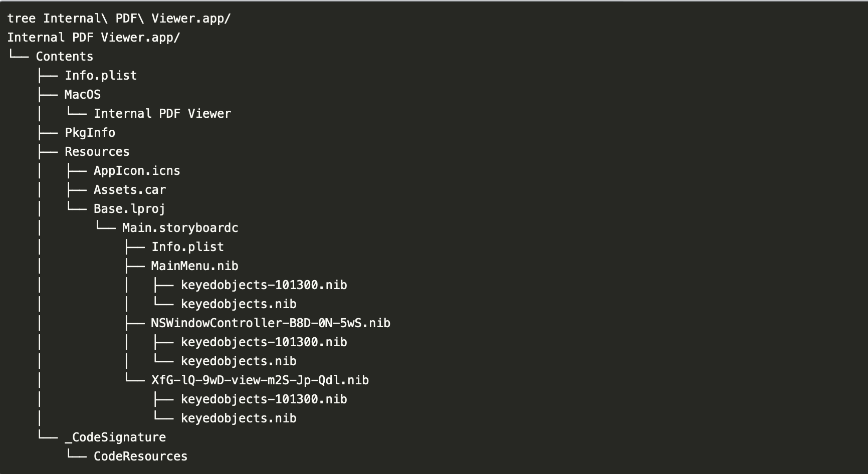Screen dimensions: 868x474
Task: Select Info.plist directly under Contents
Action: click(100, 76)
